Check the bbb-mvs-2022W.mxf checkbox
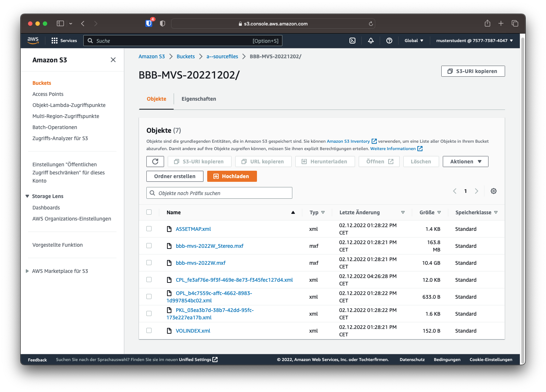 click(x=149, y=263)
